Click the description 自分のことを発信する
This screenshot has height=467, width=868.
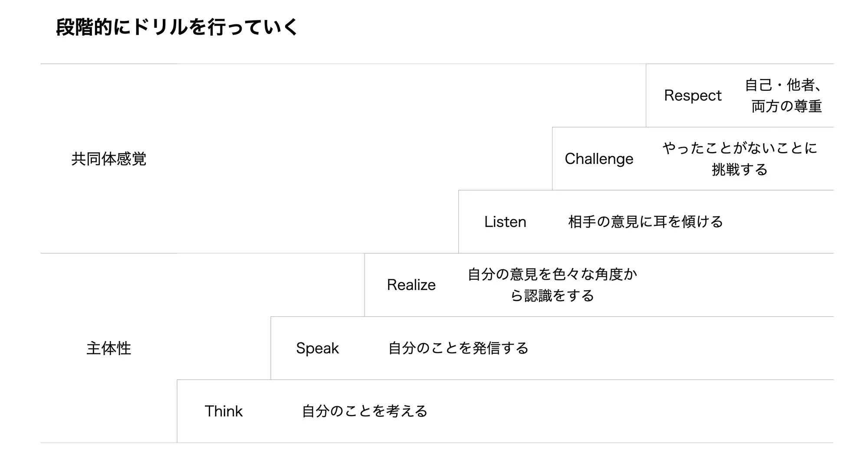tap(458, 348)
